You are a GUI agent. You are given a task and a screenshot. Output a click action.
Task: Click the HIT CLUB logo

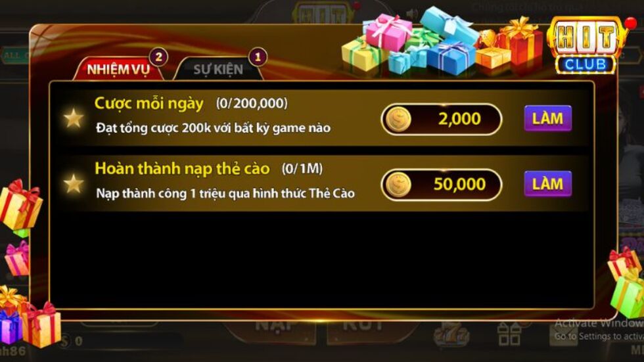coord(586,46)
